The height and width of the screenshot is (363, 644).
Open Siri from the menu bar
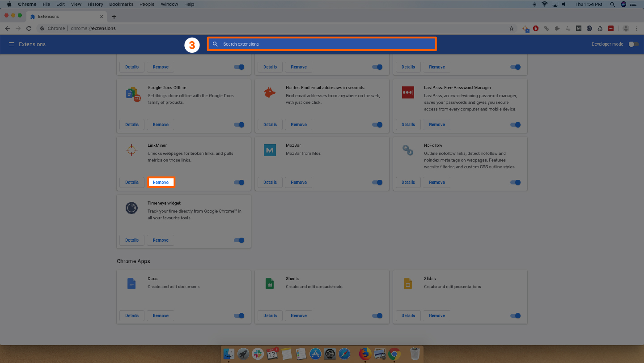click(623, 4)
